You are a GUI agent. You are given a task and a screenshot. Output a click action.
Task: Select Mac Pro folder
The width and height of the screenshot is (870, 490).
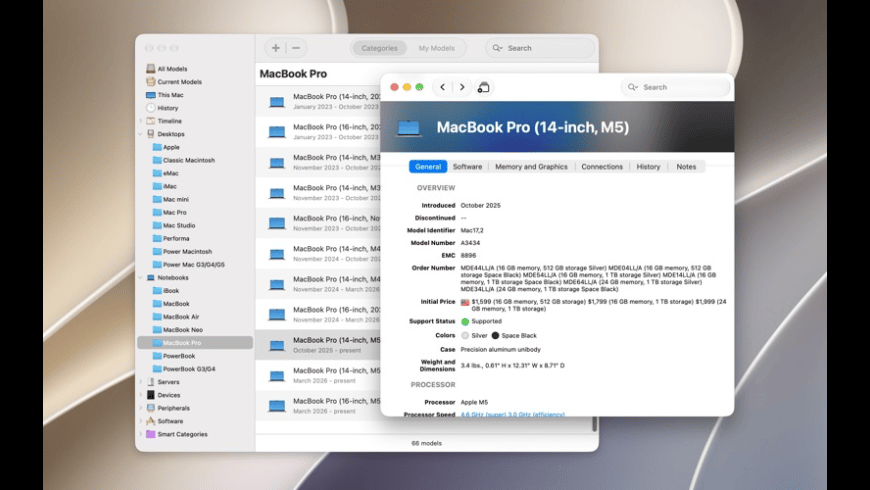(169, 212)
